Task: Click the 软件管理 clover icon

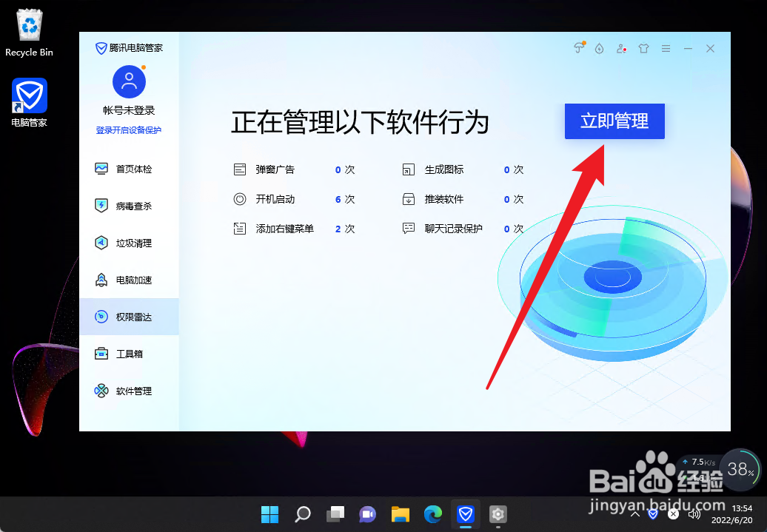Action: point(101,391)
